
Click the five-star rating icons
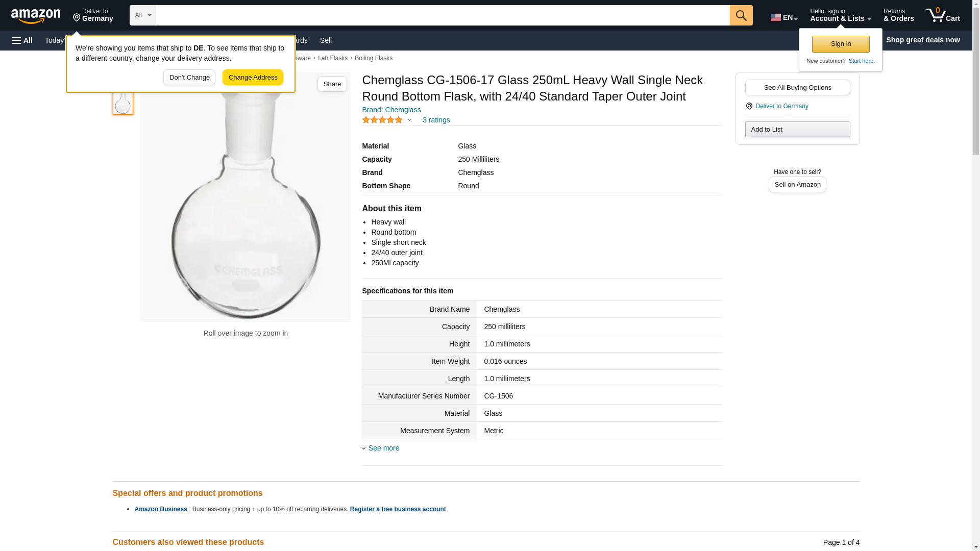pos(382,120)
